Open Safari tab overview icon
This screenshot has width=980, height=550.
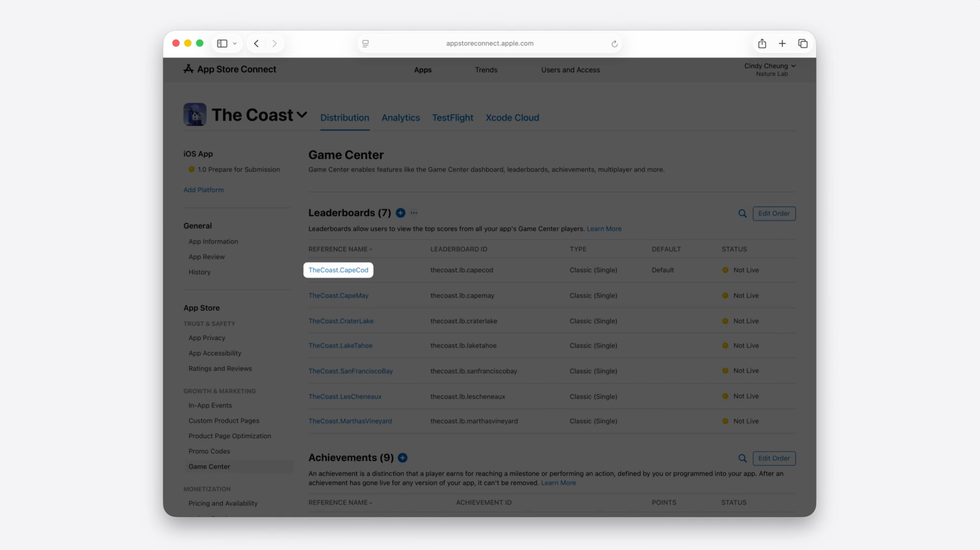click(803, 44)
